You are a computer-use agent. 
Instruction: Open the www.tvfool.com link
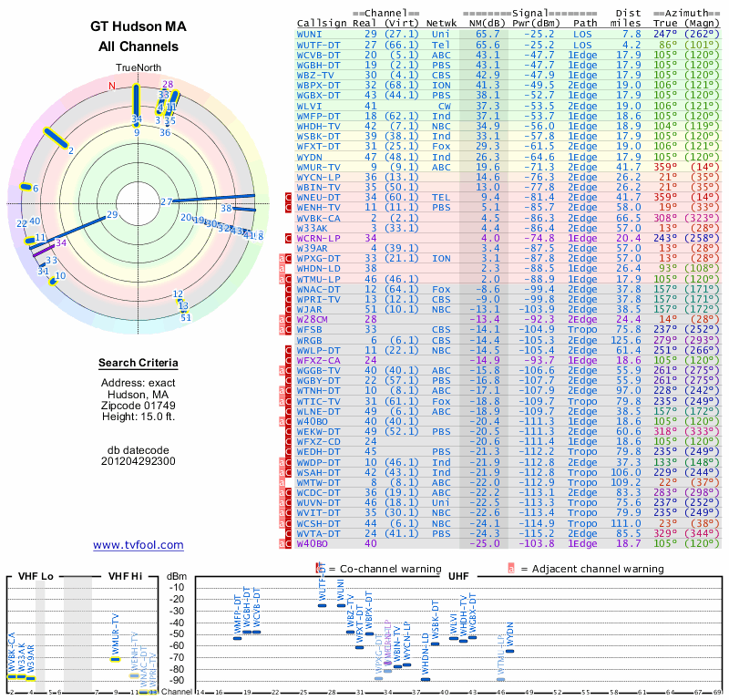[139, 545]
